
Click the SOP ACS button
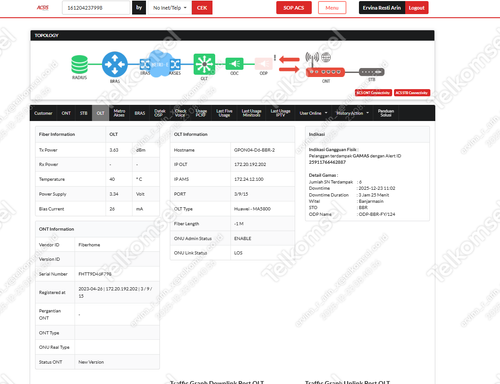pos(294,8)
